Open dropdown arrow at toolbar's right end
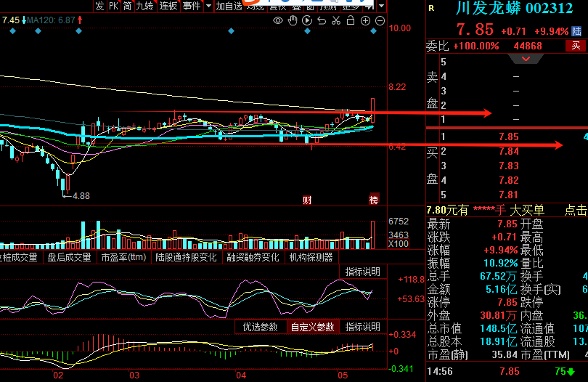Image resolution: width=588 pixels, height=382 pixels. coord(381,6)
